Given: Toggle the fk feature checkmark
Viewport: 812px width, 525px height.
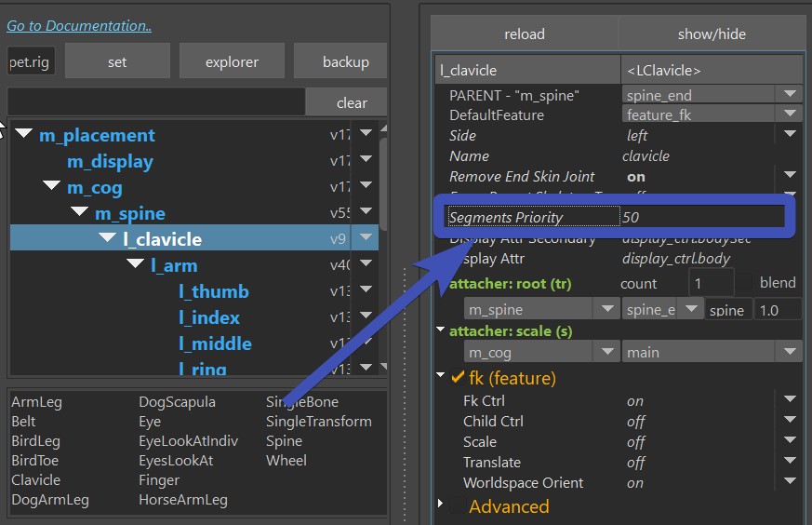Looking at the screenshot, I should coord(458,378).
